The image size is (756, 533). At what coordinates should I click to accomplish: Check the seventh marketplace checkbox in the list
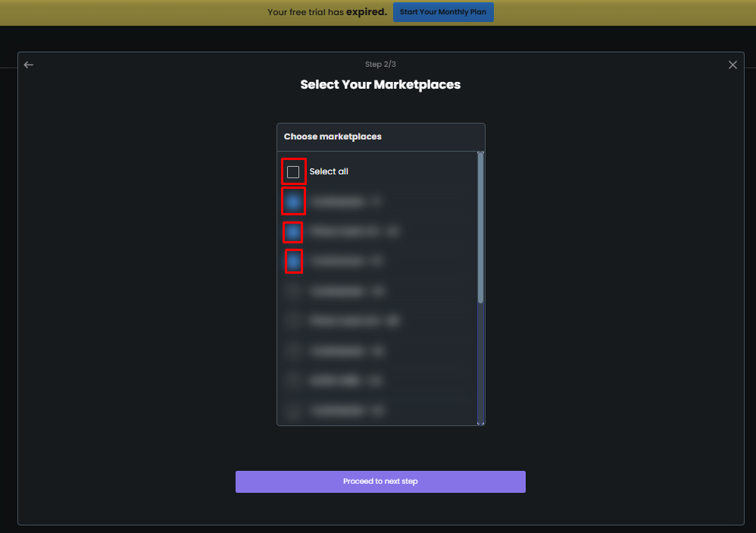293,381
